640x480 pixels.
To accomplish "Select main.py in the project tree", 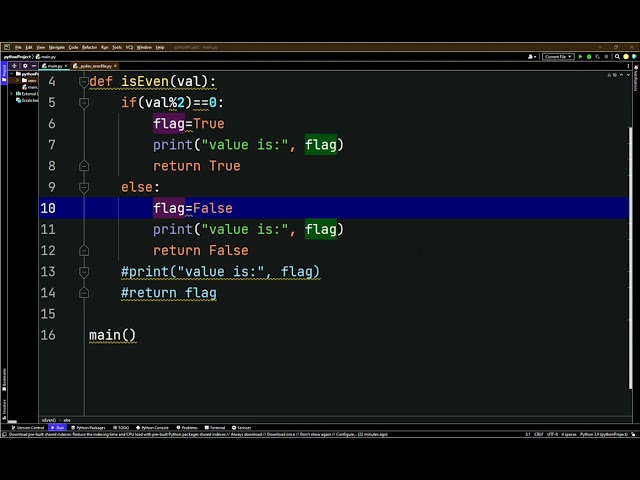I will 30,87.
